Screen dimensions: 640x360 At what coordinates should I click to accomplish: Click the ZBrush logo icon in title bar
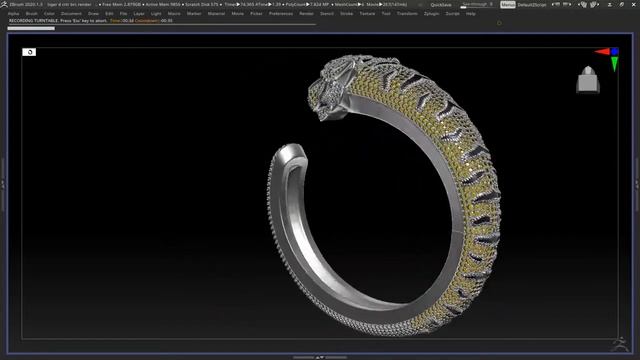pos(4,4)
